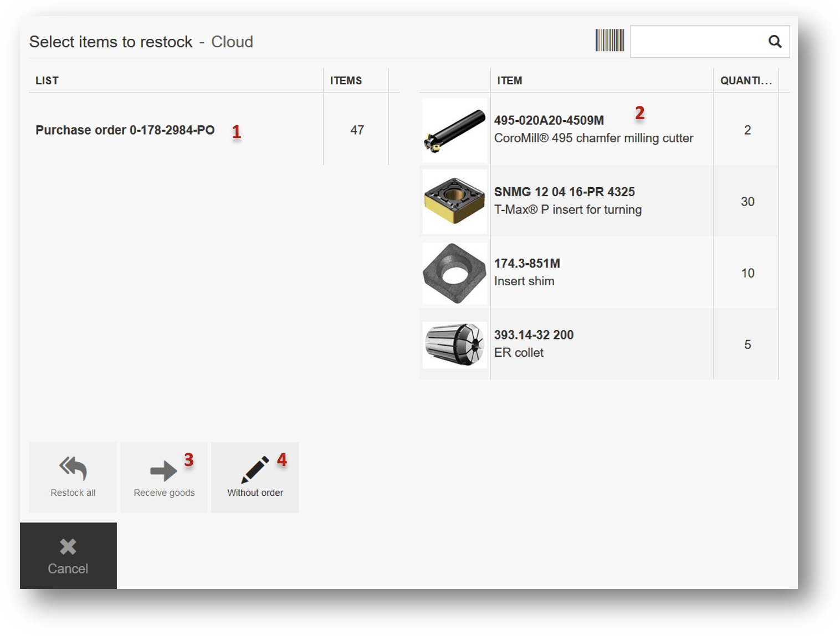Image resolution: width=840 pixels, height=636 pixels.
Task: Sort by the QUANTI... column header
Action: (x=745, y=81)
